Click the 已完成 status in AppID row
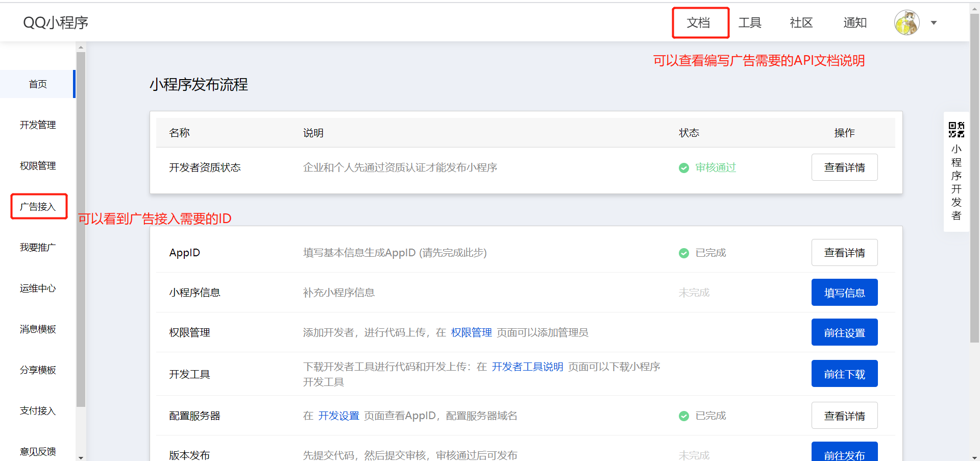980x461 pixels. pos(710,253)
